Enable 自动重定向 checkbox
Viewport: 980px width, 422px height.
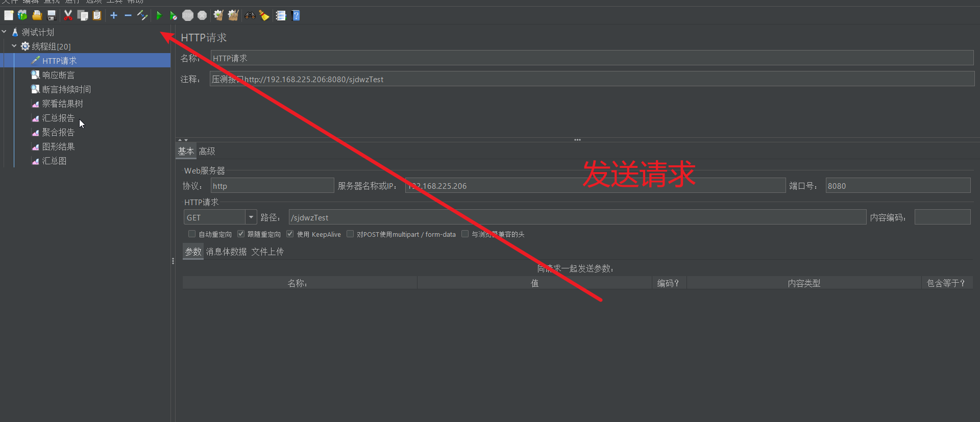click(192, 234)
